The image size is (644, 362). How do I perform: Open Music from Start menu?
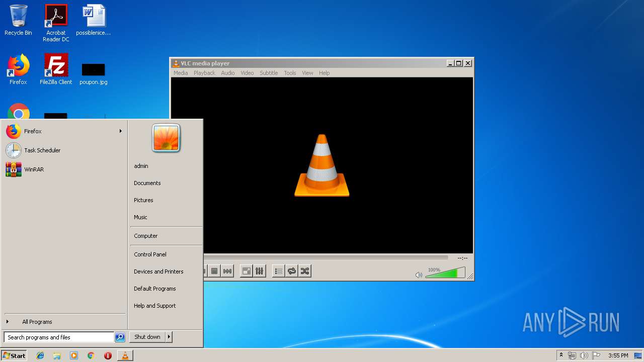tap(140, 217)
